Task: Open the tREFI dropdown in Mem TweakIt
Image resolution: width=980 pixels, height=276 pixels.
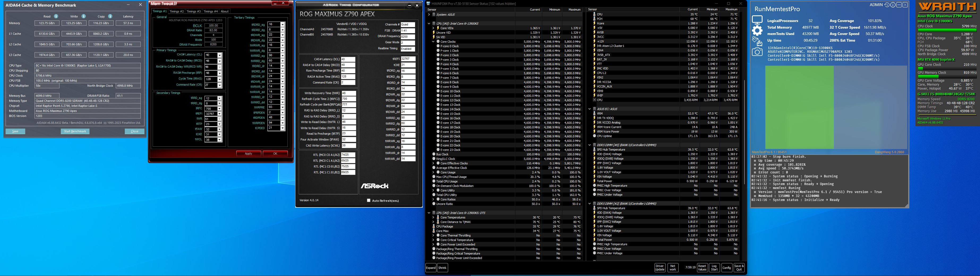Action: [x=220, y=114]
